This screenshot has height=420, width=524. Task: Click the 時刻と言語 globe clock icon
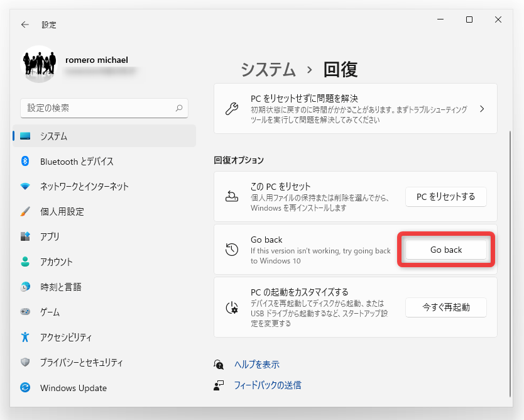coord(25,287)
